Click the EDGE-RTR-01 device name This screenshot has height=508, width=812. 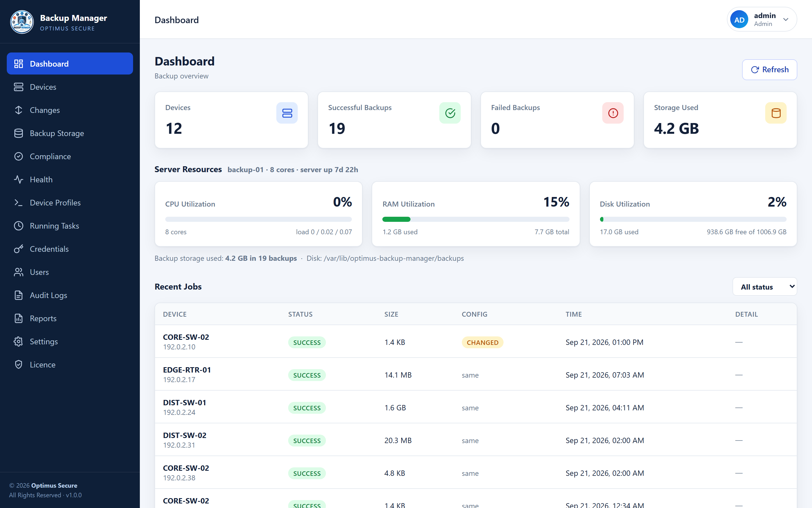(187, 370)
